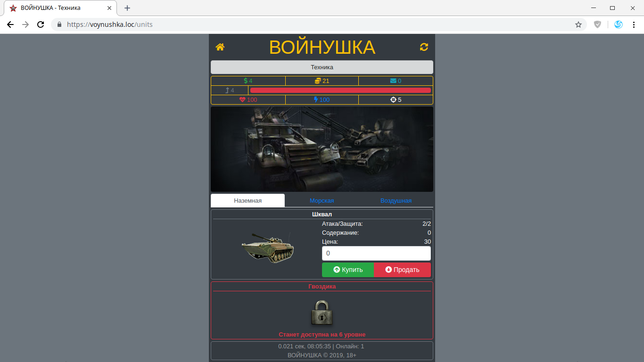
Task: Click the padlock on locked Гвоздика unit
Action: (x=322, y=313)
